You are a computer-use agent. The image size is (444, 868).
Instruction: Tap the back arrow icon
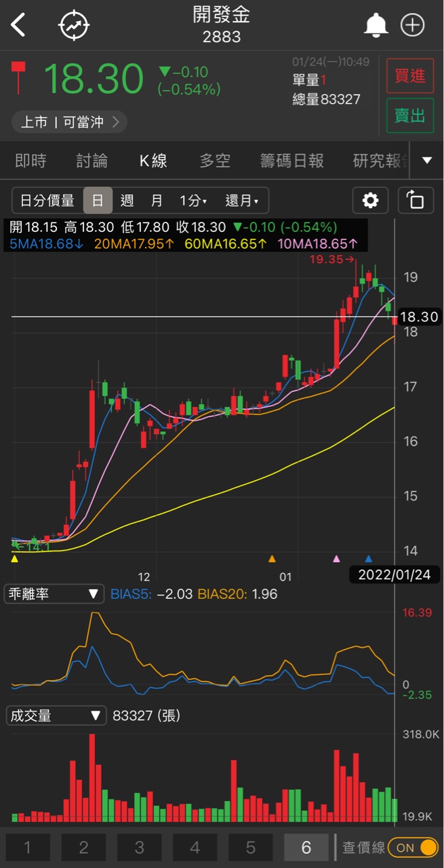tap(18, 26)
